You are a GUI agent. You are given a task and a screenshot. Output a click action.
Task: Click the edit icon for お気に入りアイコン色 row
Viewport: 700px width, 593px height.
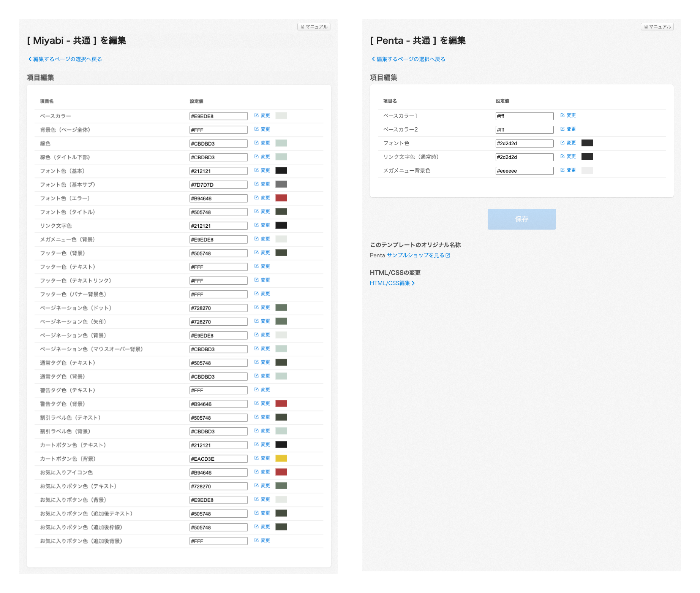coord(256,472)
